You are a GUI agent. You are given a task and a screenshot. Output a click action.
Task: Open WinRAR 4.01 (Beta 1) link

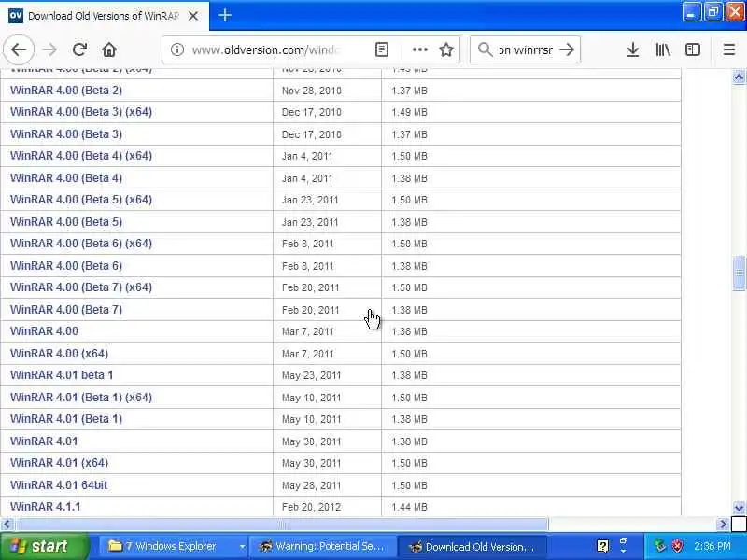point(66,418)
